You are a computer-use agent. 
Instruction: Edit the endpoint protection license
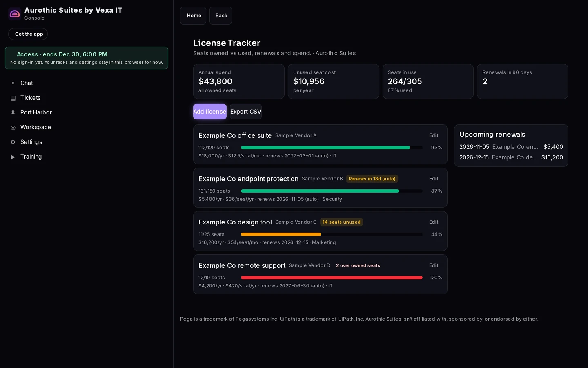434,179
